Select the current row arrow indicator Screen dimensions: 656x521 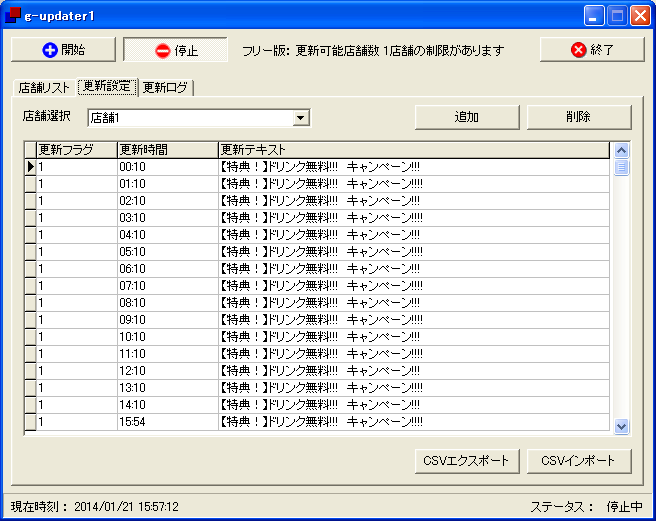tap(30, 167)
